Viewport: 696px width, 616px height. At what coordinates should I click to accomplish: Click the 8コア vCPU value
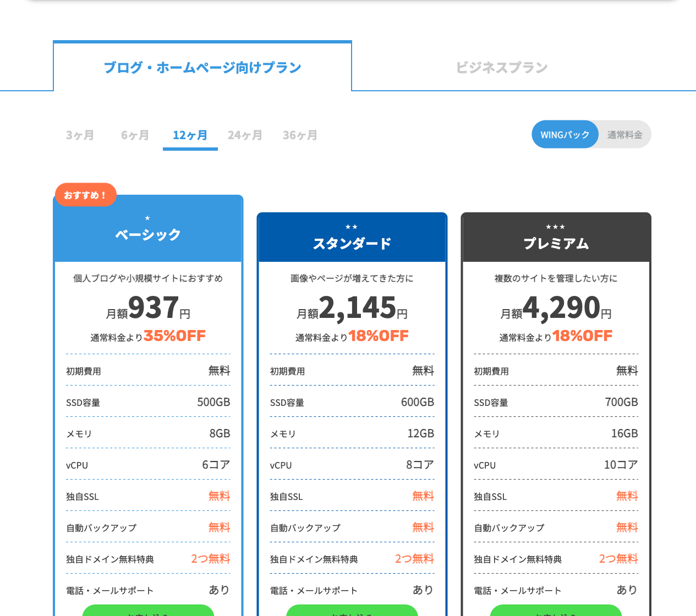coord(420,465)
